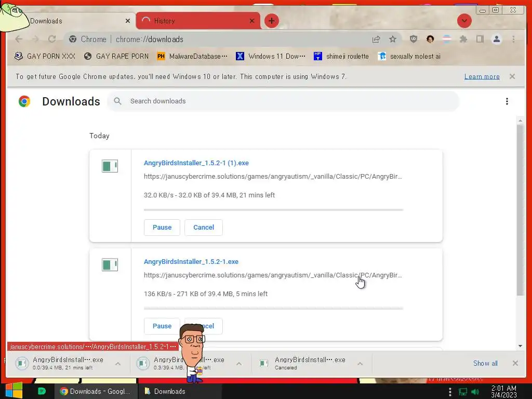Close the History tab

[x=252, y=21]
